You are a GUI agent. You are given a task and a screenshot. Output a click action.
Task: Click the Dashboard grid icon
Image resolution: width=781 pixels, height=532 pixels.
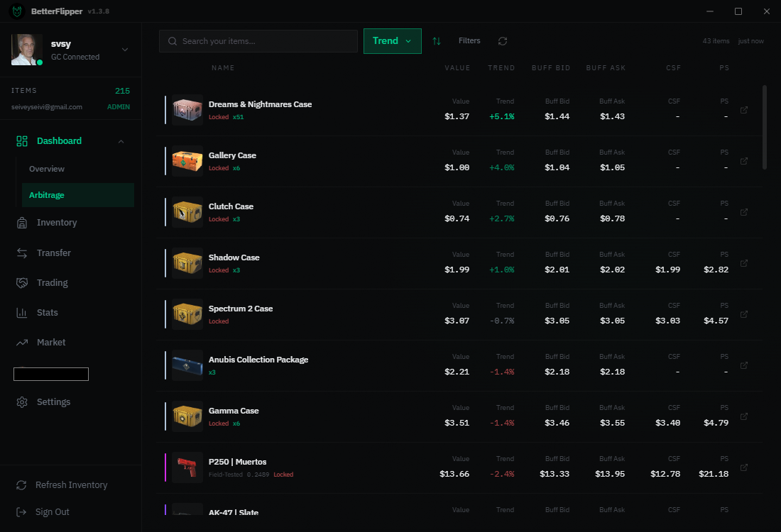(x=21, y=140)
